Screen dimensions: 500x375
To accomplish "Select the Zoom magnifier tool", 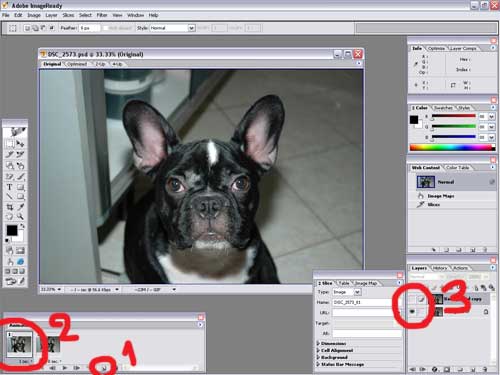I will click(20, 217).
